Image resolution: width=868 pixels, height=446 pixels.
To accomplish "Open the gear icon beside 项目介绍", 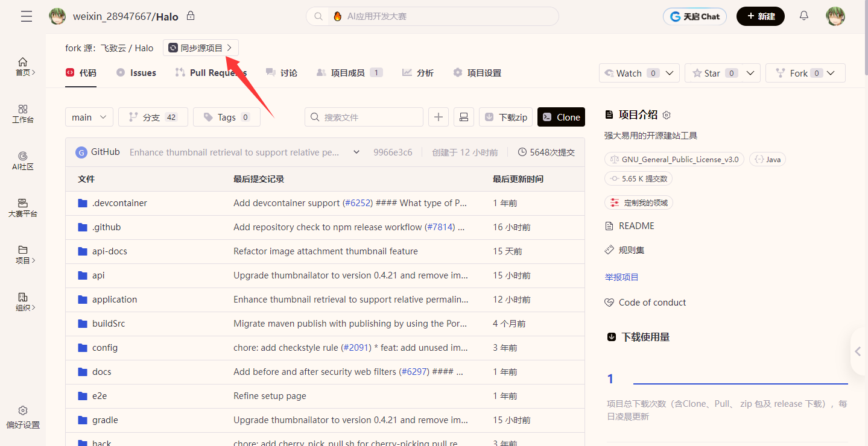I will 666,115.
